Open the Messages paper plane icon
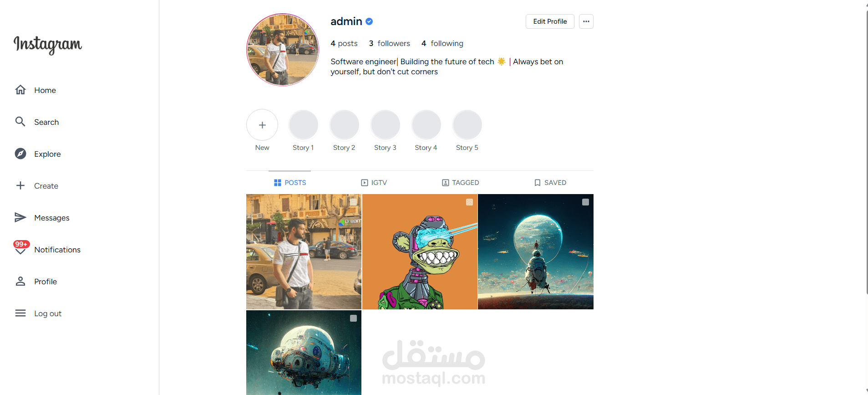 20,217
